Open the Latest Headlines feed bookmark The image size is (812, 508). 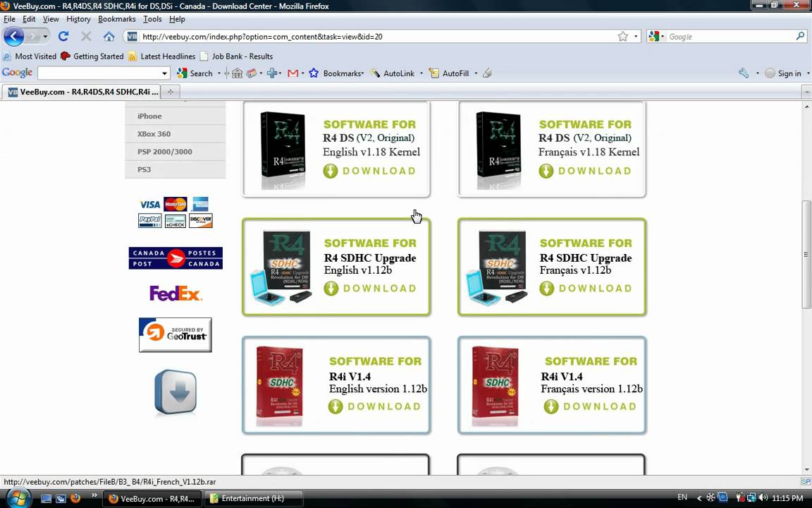[161, 56]
